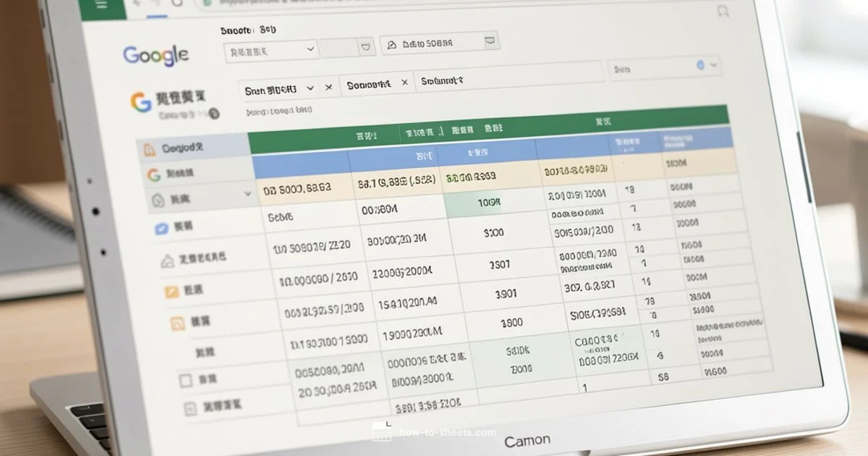The width and height of the screenshot is (868, 456).
Task: Switch to the third Sołanot tab
Action: pyautogui.click(x=441, y=82)
